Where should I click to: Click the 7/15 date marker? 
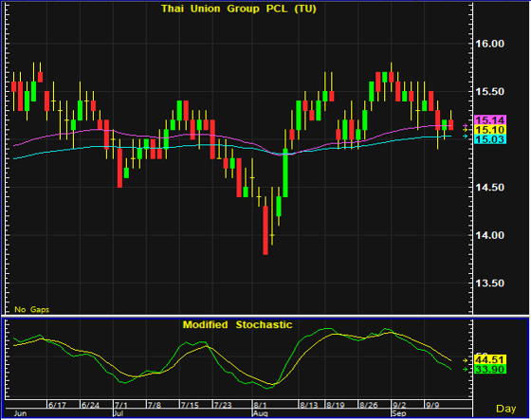pyautogui.click(x=190, y=405)
